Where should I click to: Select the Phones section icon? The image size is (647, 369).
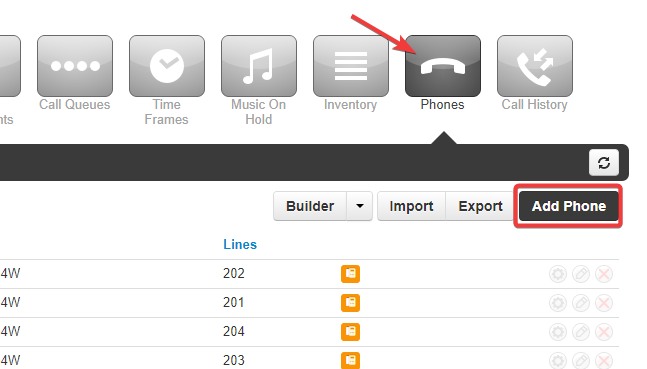443,66
